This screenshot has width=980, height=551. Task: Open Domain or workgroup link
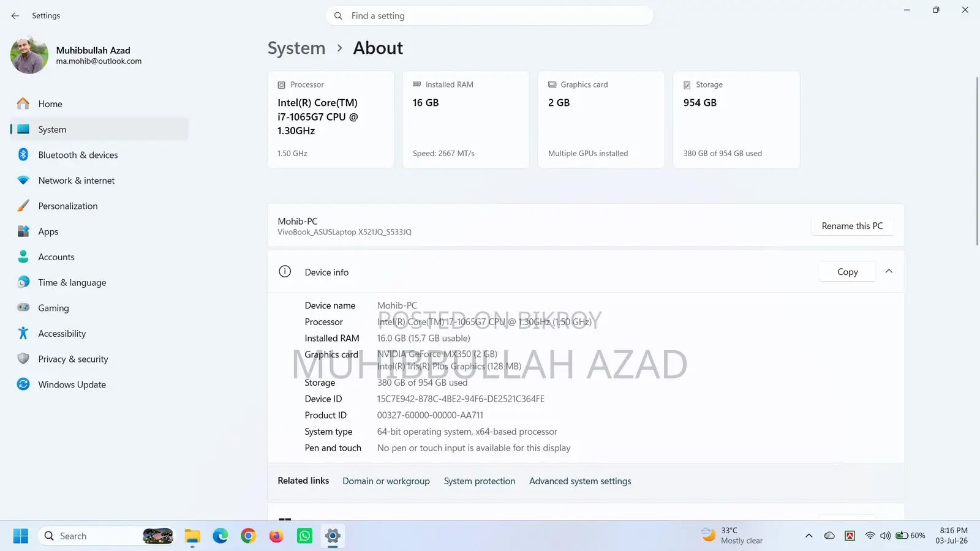[386, 481]
